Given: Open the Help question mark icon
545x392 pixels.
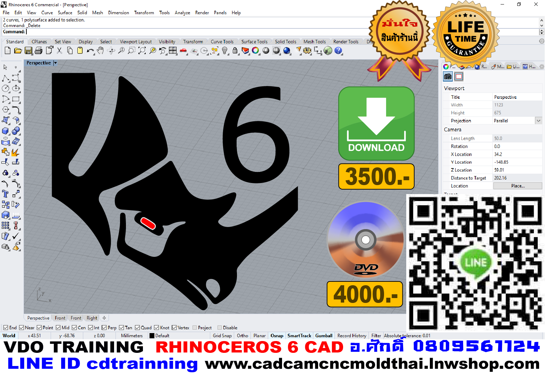Looking at the screenshot, I should pos(338,51).
